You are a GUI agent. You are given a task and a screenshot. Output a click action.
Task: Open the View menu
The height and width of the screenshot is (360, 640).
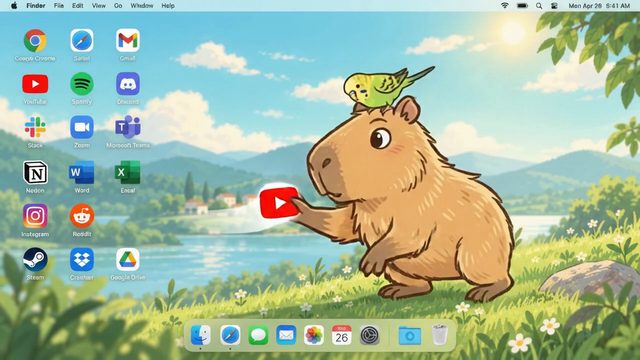(x=98, y=6)
